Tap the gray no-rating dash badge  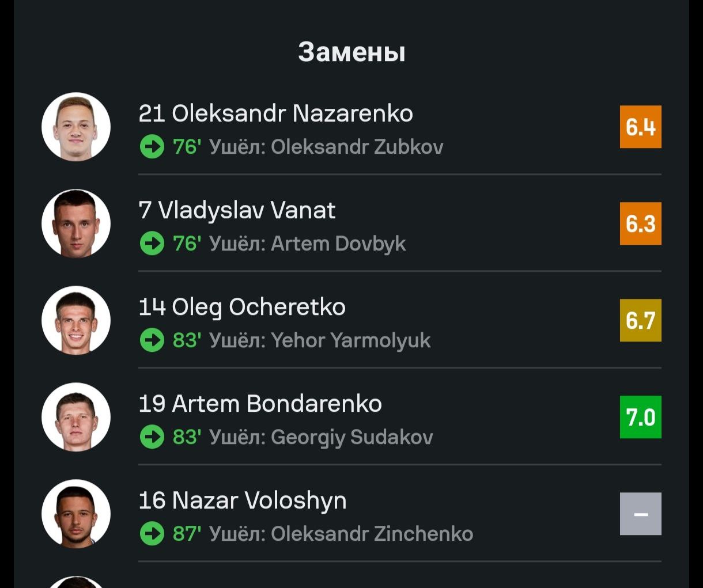(x=640, y=514)
